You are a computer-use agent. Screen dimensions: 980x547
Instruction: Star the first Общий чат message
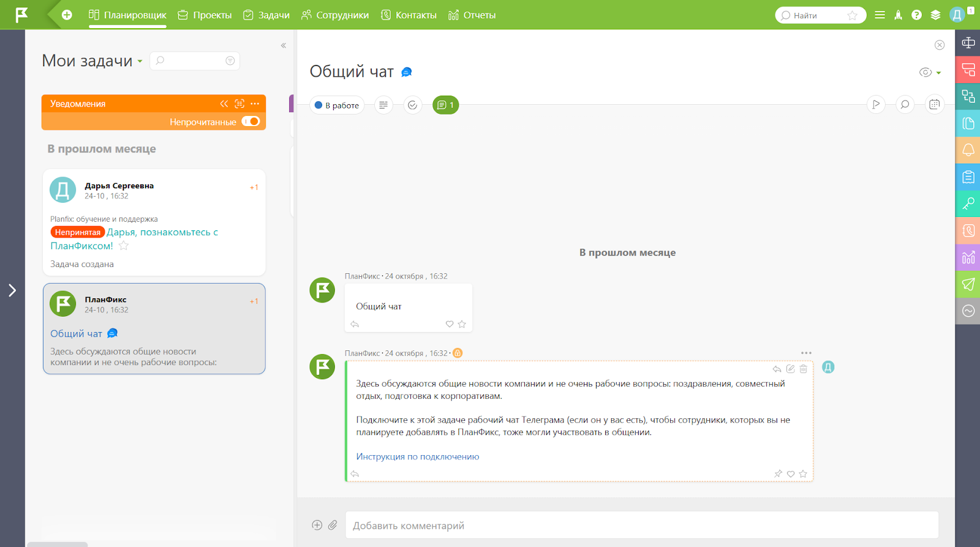462,324
